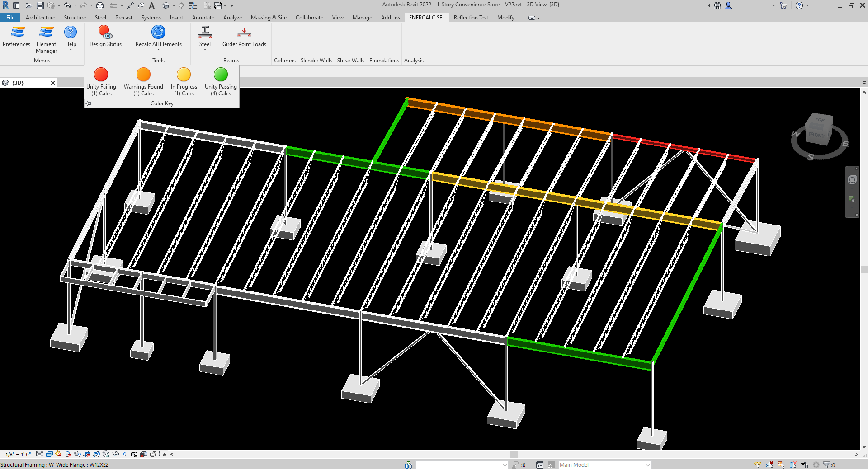868x469 pixels.
Task: Click the Design Status button
Action: [x=105, y=37]
